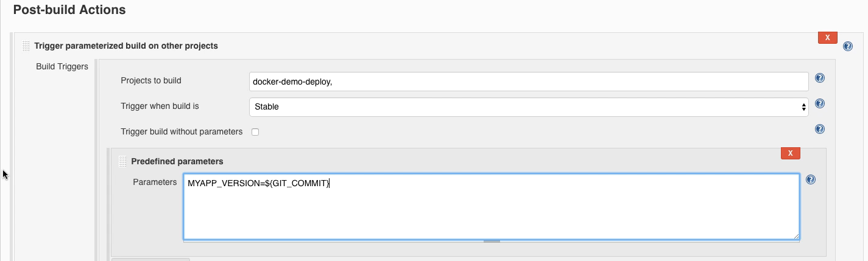Click the Post-build Actions heading
This screenshot has width=868, height=261.
69,10
